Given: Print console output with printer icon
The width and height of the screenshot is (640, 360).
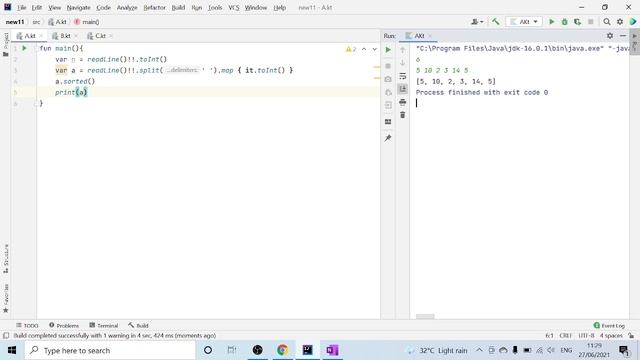Looking at the screenshot, I should tap(402, 102).
